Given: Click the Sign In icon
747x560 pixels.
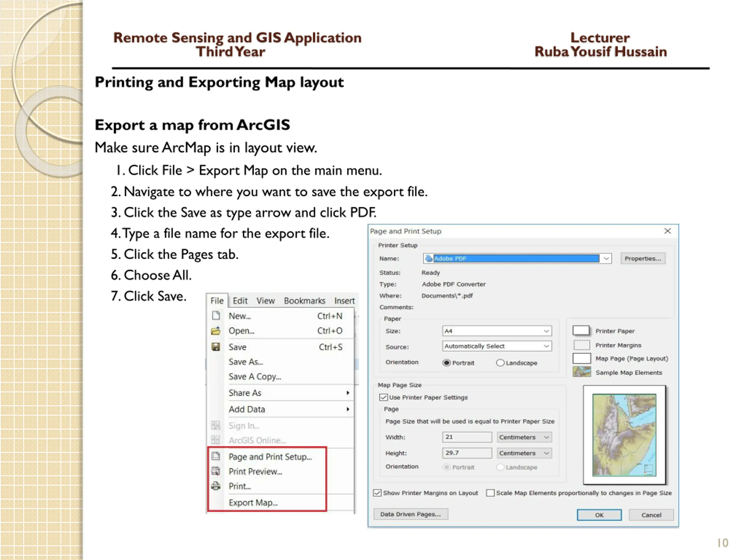Looking at the screenshot, I should [x=216, y=425].
